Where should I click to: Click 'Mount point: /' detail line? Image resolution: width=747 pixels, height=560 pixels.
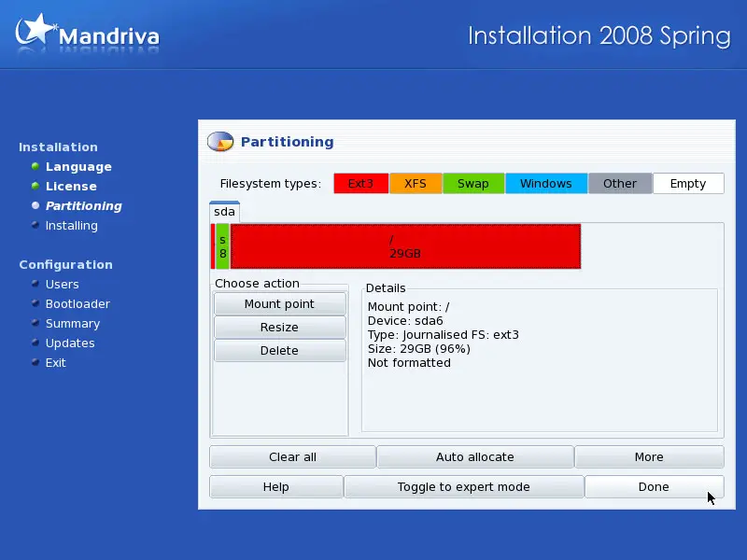[408, 307]
